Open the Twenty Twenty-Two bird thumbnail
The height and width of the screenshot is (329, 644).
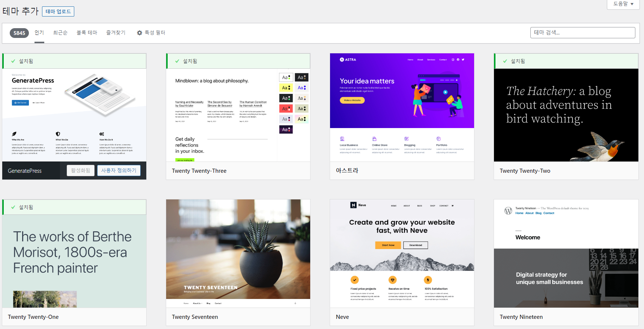click(566, 115)
